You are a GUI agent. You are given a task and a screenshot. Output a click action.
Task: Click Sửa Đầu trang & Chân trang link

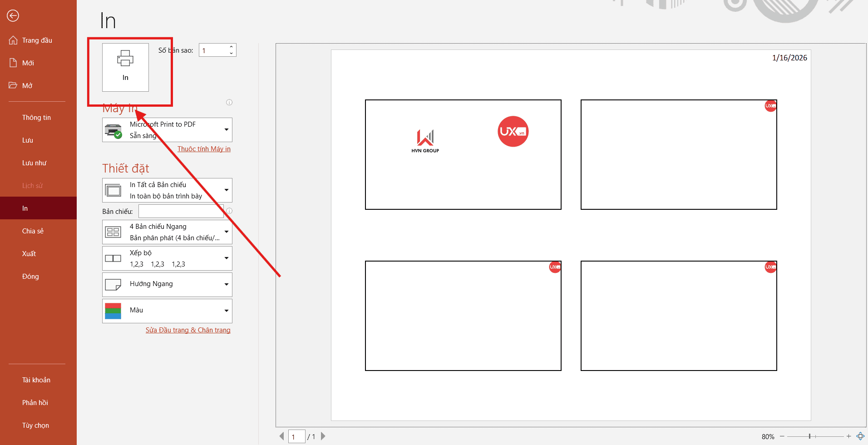(x=188, y=330)
